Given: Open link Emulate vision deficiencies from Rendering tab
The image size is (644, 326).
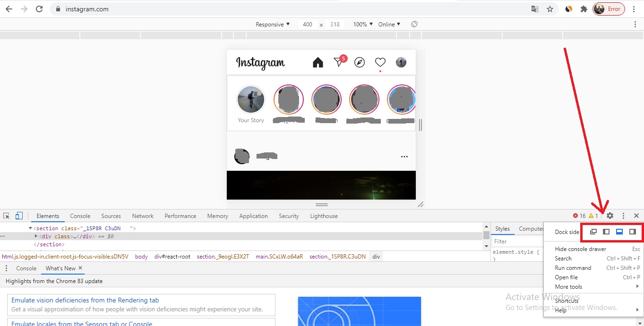Looking at the screenshot, I should [85, 300].
